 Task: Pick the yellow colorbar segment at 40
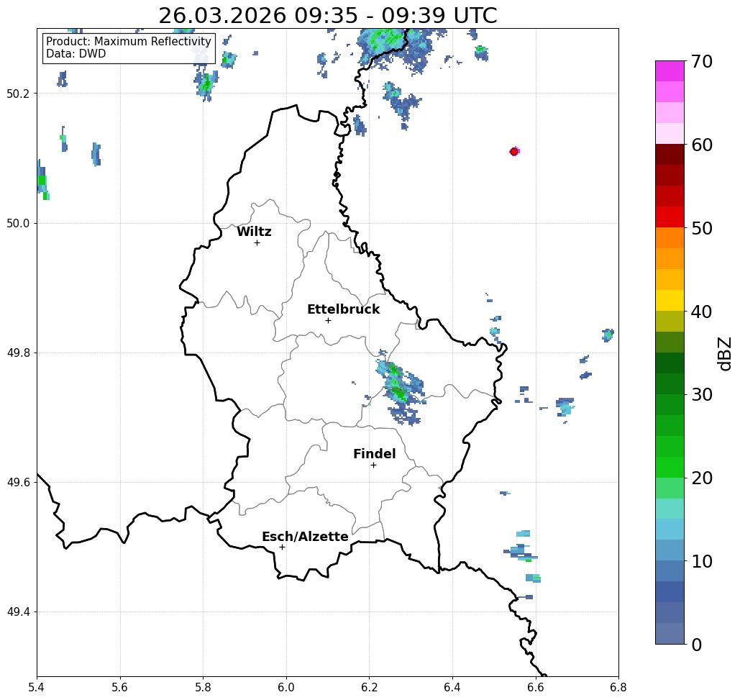670,300
